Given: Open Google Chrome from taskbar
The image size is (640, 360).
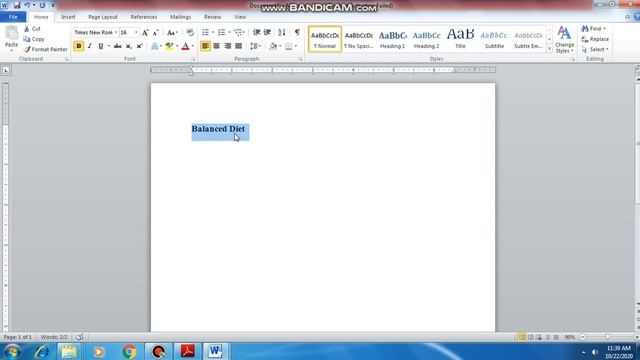Looking at the screenshot, I should 129,351.
